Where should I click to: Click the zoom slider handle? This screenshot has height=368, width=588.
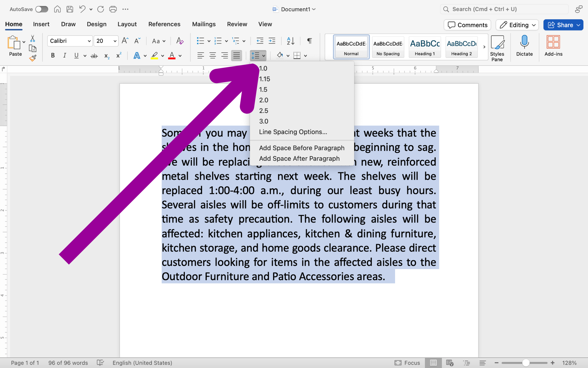click(526, 363)
